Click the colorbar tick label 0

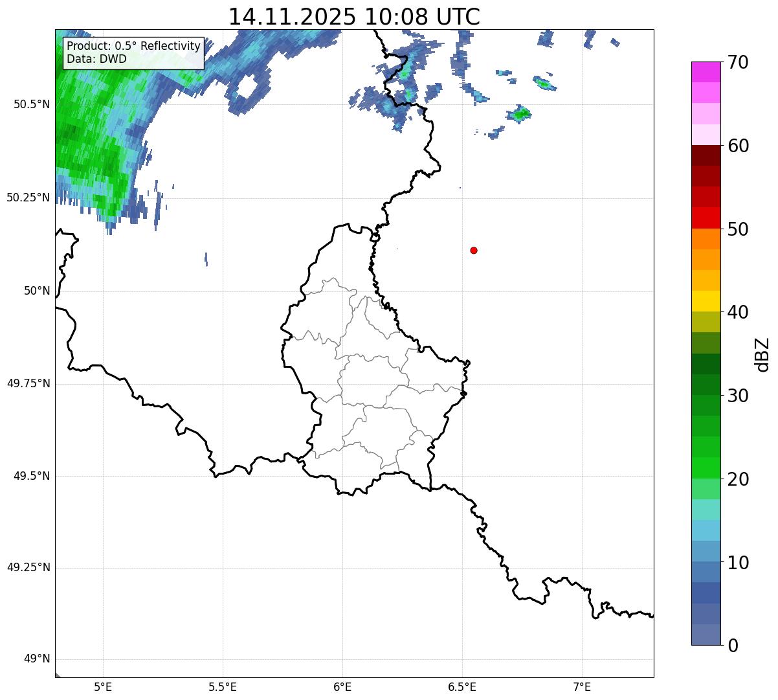click(x=733, y=646)
